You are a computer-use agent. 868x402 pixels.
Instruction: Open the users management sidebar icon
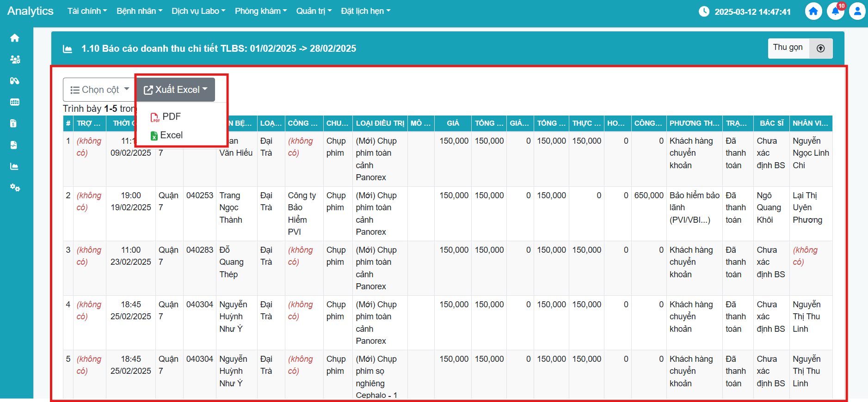pos(15,60)
